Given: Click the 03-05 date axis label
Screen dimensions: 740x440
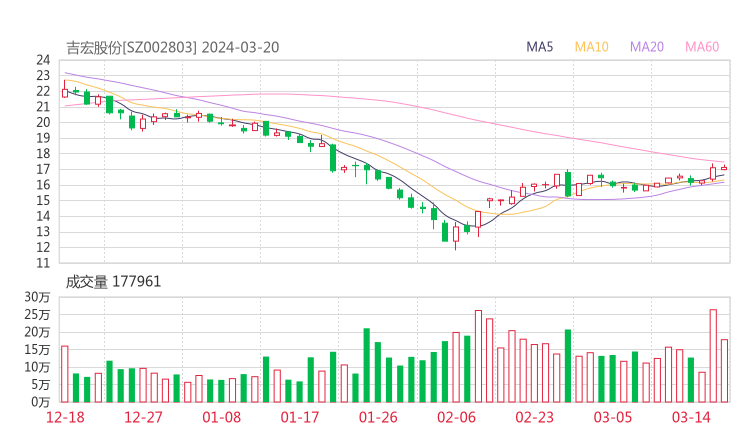Looking at the screenshot, I should (x=613, y=417).
